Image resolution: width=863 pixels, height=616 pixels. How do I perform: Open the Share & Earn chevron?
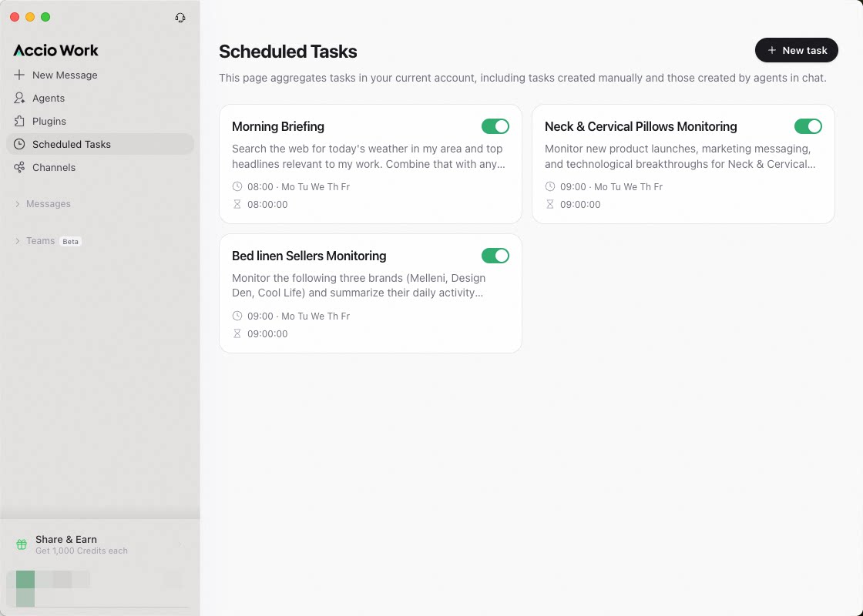point(180,544)
